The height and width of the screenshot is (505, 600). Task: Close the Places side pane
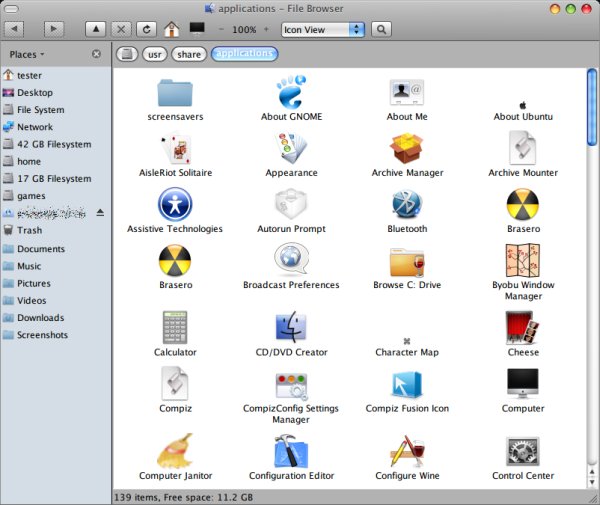(x=96, y=54)
